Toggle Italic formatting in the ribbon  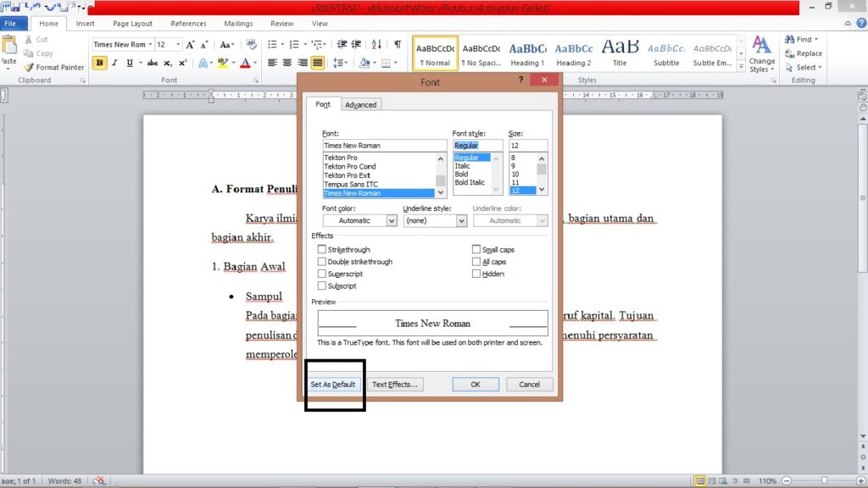[x=114, y=63]
